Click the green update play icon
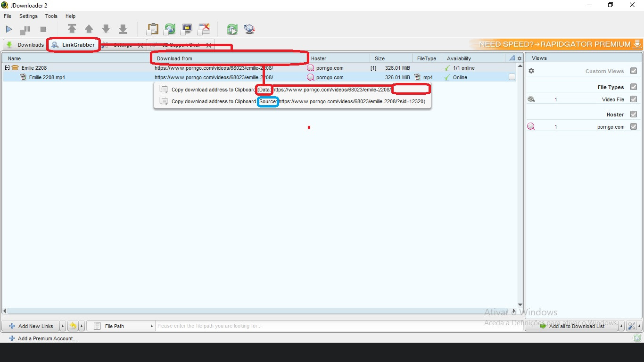 (x=232, y=29)
